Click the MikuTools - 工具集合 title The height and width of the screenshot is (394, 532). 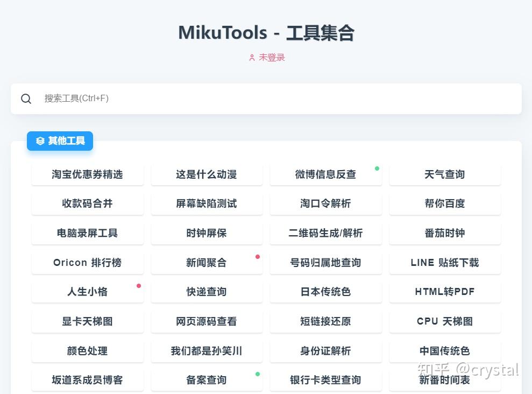[266, 33]
